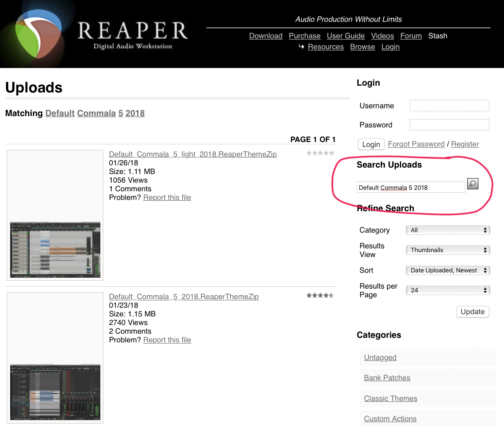Report the Default_Commala_5_light_2018 file
The image size is (504, 425).
coord(167,197)
